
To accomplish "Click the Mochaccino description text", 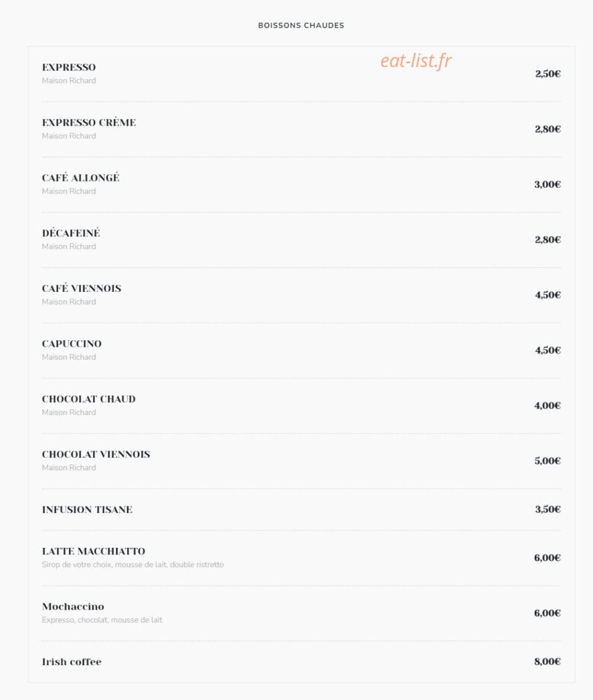I will tap(103, 620).
